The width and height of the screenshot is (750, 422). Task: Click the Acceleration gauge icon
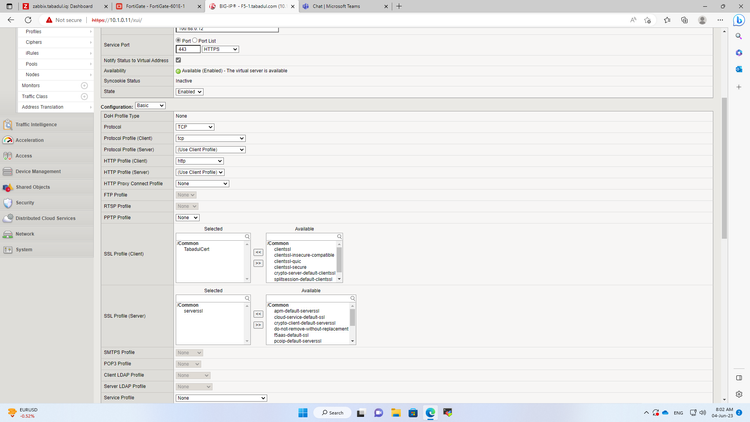(8, 140)
